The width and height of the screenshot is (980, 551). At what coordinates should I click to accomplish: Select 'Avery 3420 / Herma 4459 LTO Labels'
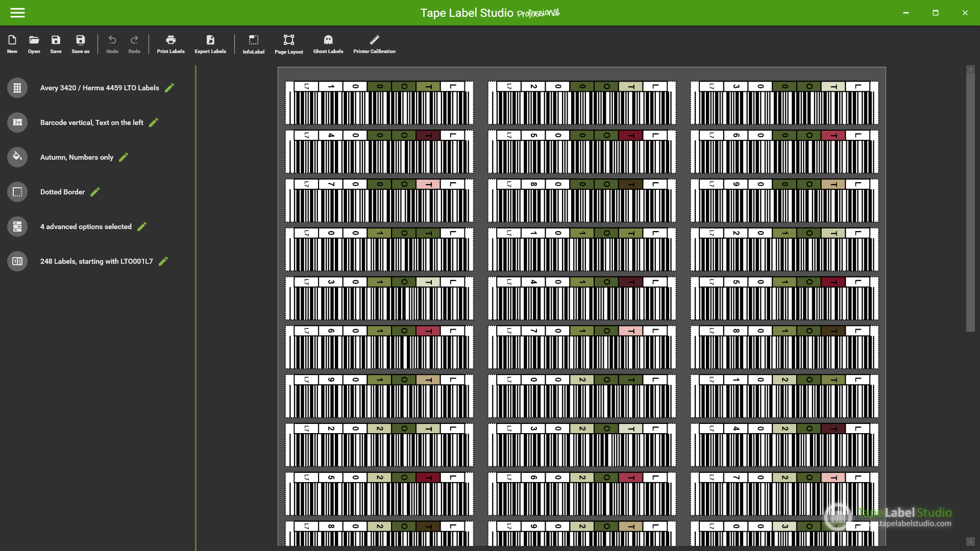[x=100, y=88]
